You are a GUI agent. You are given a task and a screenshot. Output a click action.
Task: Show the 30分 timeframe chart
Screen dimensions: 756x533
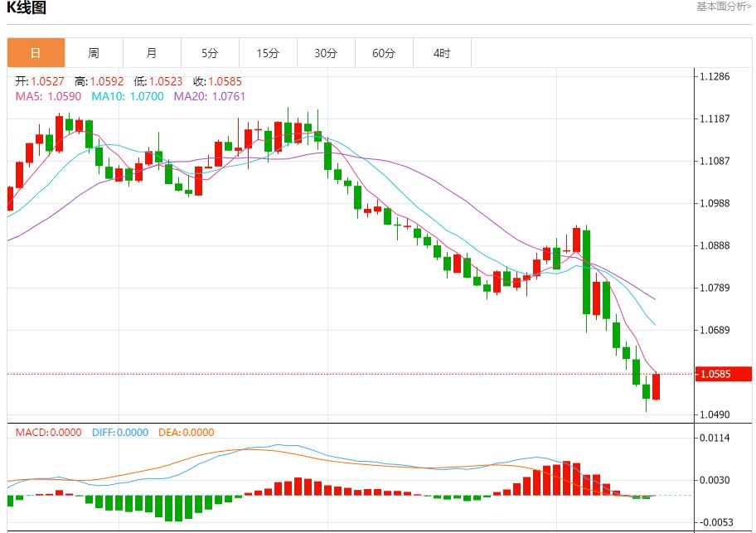326,53
